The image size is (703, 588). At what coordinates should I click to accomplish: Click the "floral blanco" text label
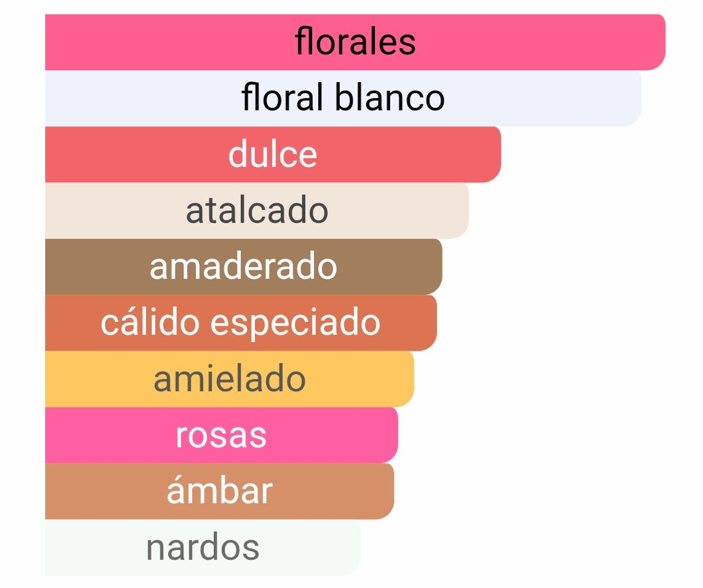tap(343, 98)
